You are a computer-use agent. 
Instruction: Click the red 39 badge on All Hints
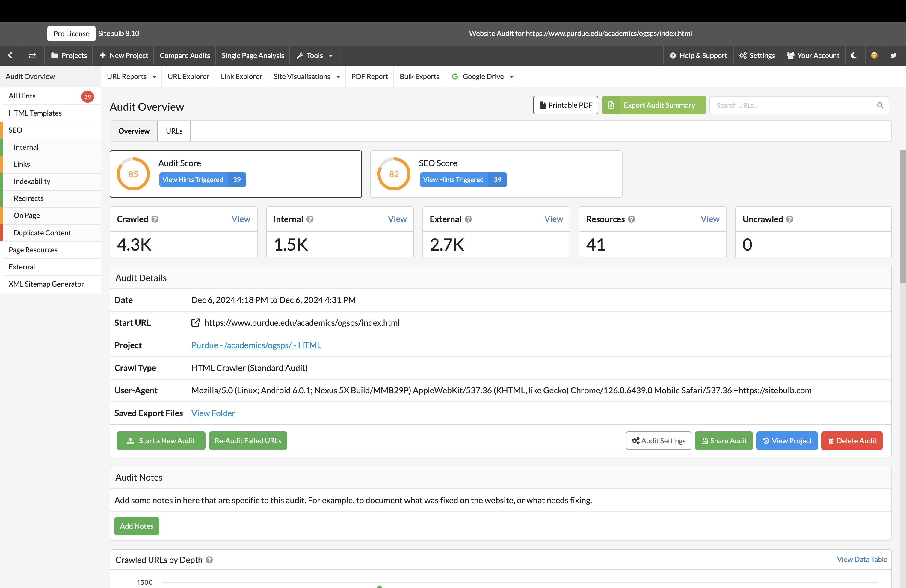87,97
